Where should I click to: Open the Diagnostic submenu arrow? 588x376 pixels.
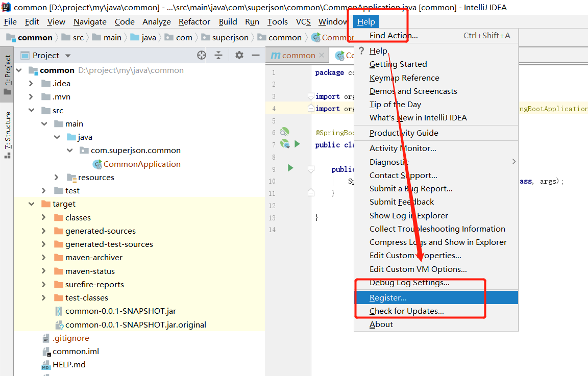coord(514,162)
